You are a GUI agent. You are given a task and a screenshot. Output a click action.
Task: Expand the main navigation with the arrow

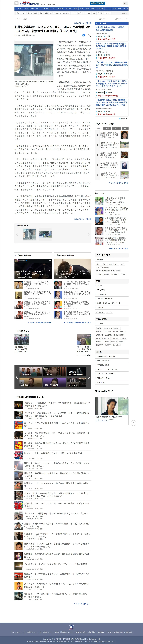[x=127, y=8]
